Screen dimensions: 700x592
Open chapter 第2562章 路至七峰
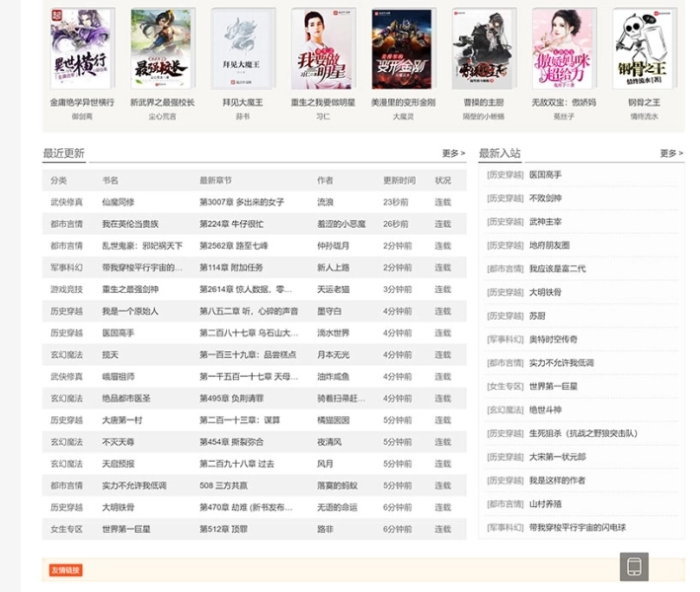click(x=233, y=246)
